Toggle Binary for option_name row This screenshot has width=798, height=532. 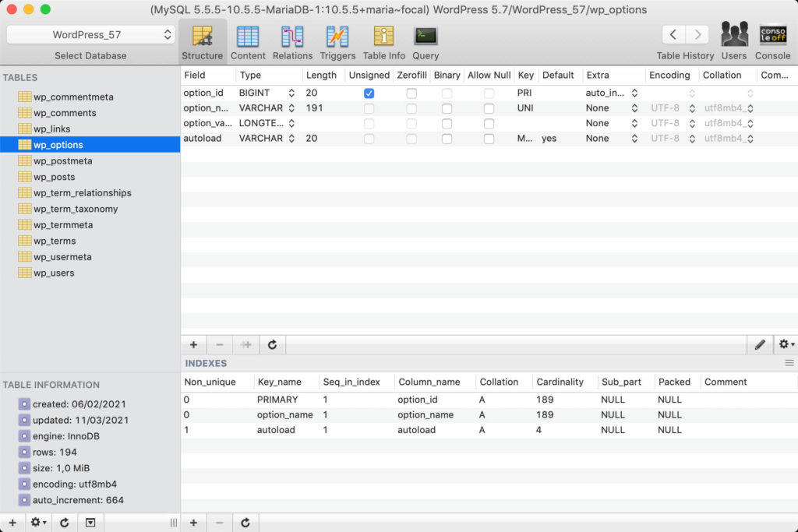point(447,108)
